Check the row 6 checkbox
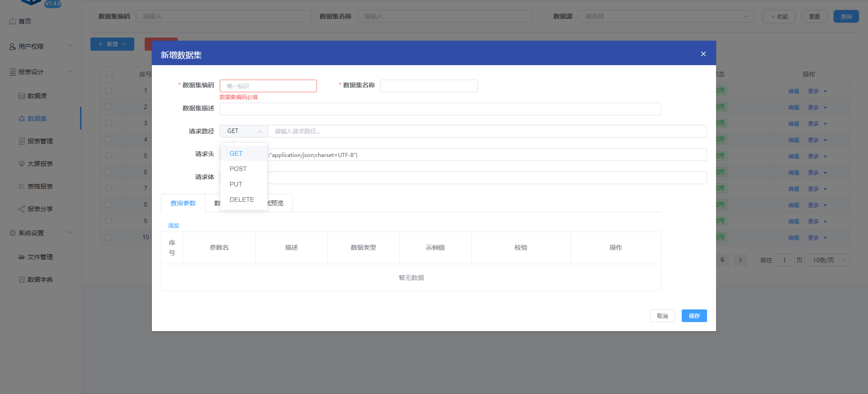The width and height of the screenshot is (868, 394). [x=108, y=172]
